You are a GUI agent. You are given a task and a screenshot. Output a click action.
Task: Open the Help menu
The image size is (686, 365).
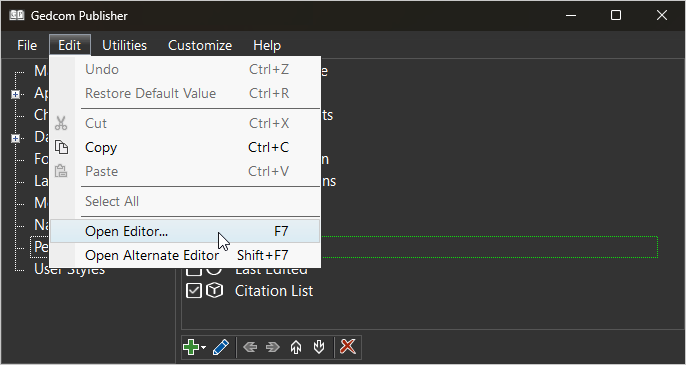(x=267, y=45)
